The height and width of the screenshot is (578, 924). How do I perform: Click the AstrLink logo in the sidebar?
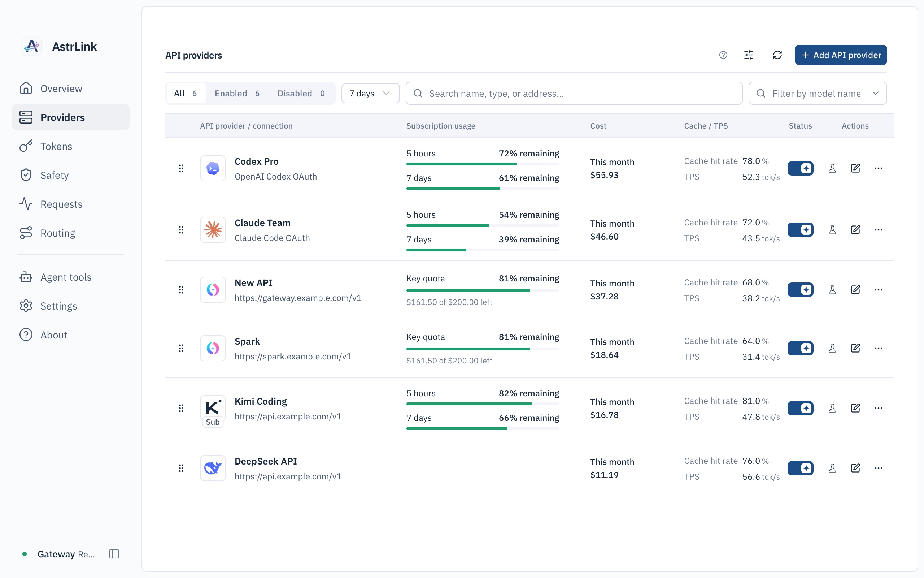(x=32, y=47)
